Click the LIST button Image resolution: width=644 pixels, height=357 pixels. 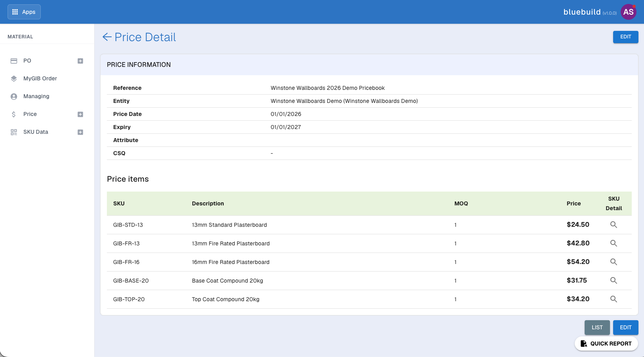pos(597,327)
